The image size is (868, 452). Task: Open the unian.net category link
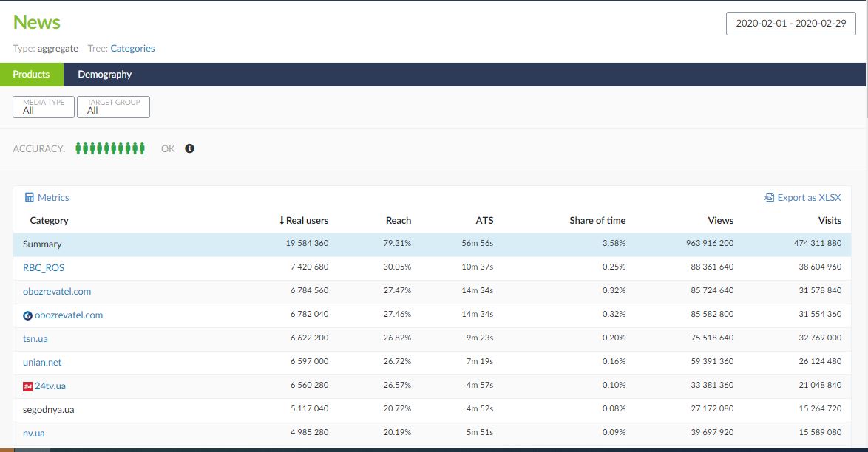click(x=42, y=363)
